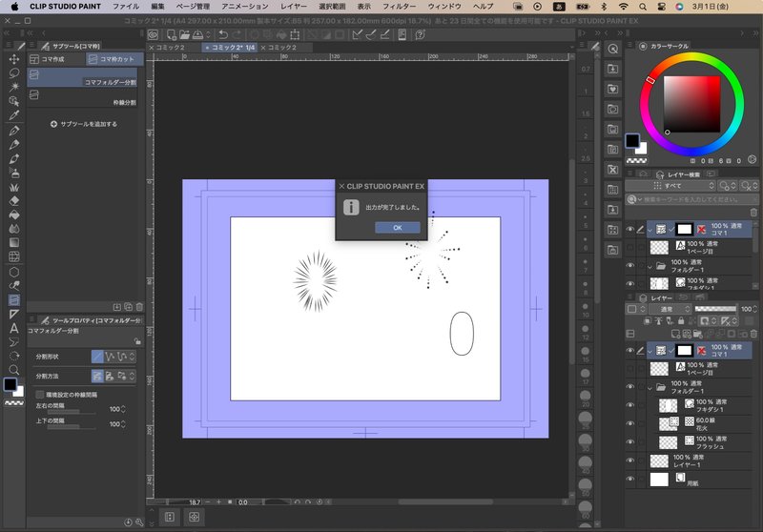Click OK in the export complete dialog
Image resolution: width=763 pixels, height=532 pixels.
click(x=397, y=228)
